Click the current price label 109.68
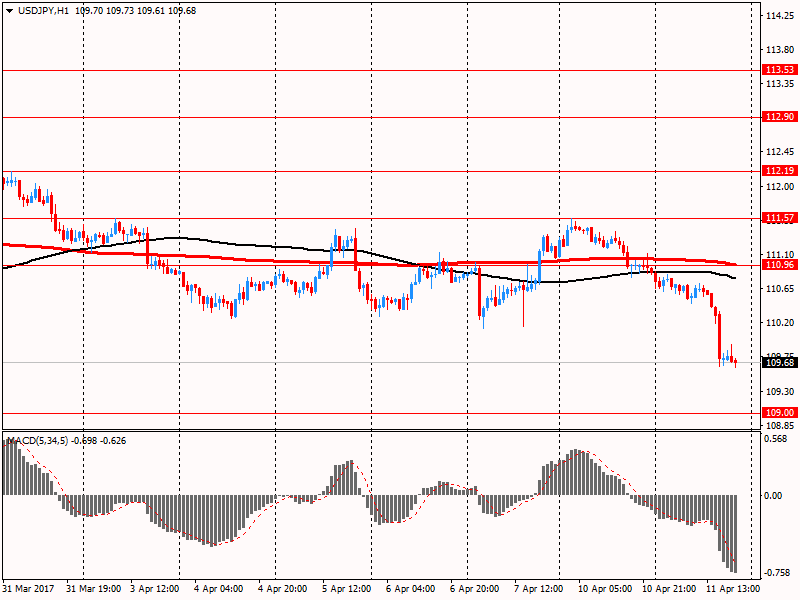The height and width of the screenshot is (600, 800). pyautogui.click(x=780, y=362)
